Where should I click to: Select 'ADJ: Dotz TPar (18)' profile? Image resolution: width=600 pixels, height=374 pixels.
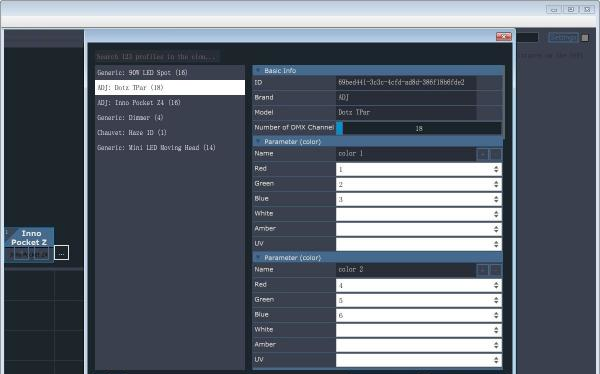coord(170,87)
